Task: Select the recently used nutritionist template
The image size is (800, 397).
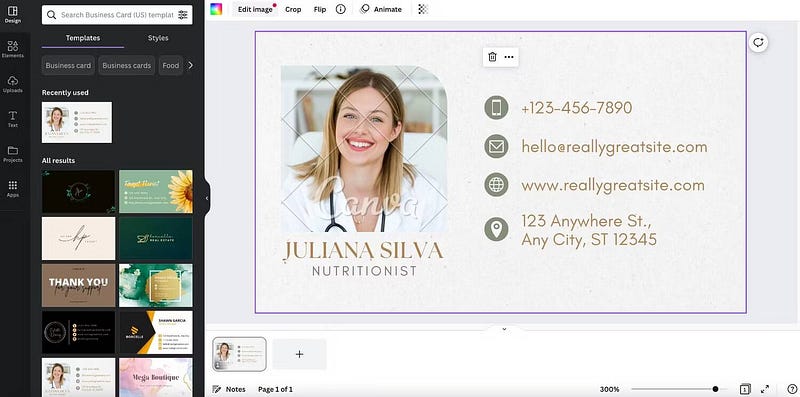Action: pyautogui.click(x=77, y=122)
